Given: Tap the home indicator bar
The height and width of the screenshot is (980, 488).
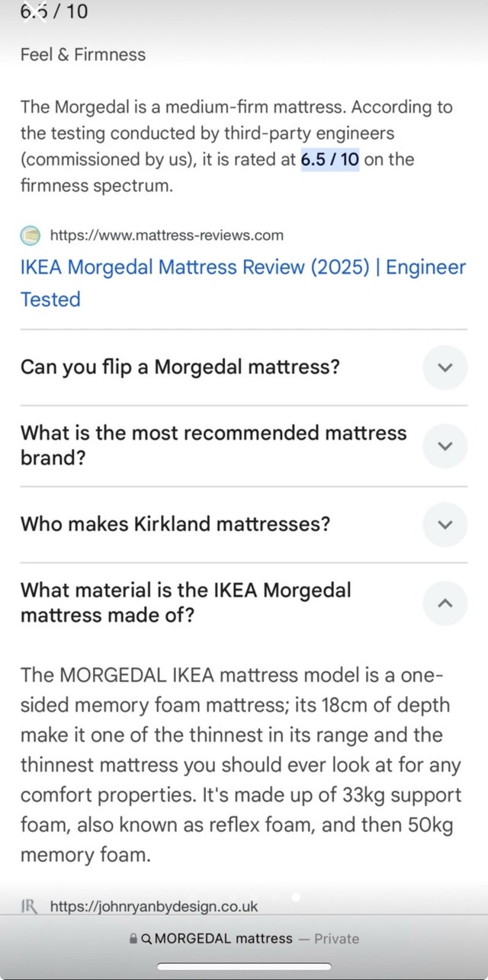Looking at the screenshot, I should pyautogui.click(x=244, y=966).
